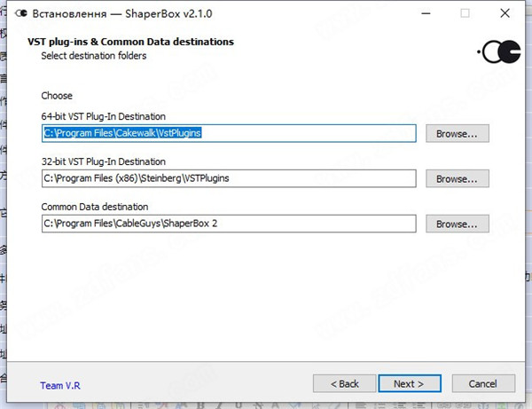Click the 64-bit VST destination path field
The height and width of the screenshot is (409, 532).
[x=229, y=133]
